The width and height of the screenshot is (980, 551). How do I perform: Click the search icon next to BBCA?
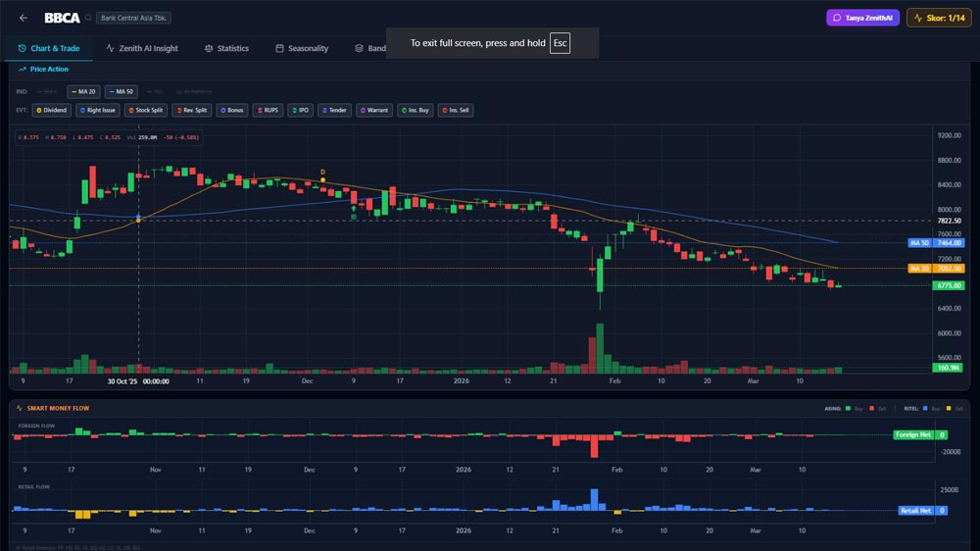pos(88,18)
